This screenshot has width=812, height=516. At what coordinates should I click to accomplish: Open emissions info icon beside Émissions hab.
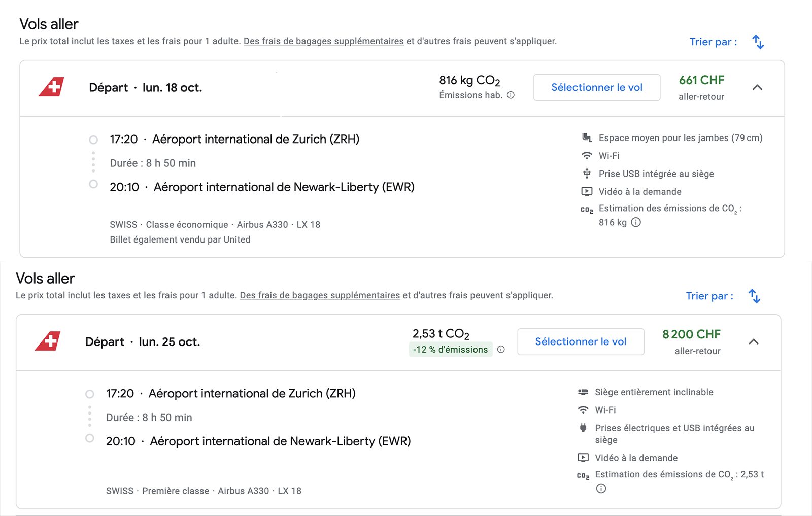(511, 95)
